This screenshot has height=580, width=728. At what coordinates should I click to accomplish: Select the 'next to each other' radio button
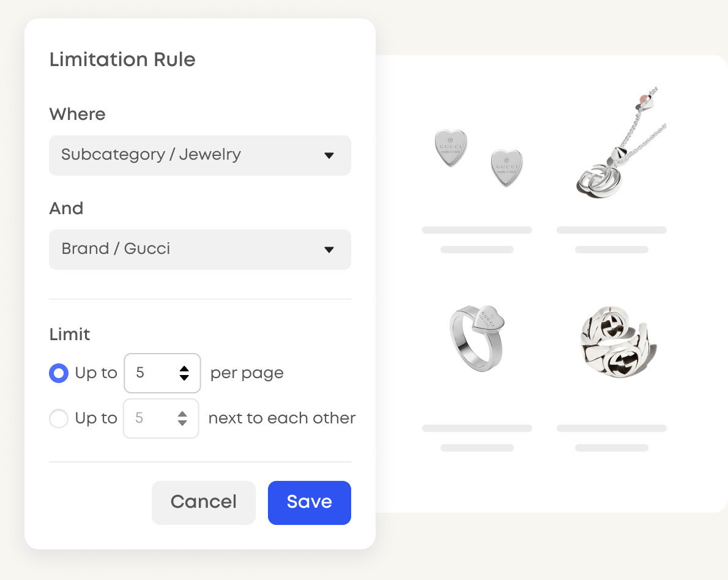tap(59, 418)
